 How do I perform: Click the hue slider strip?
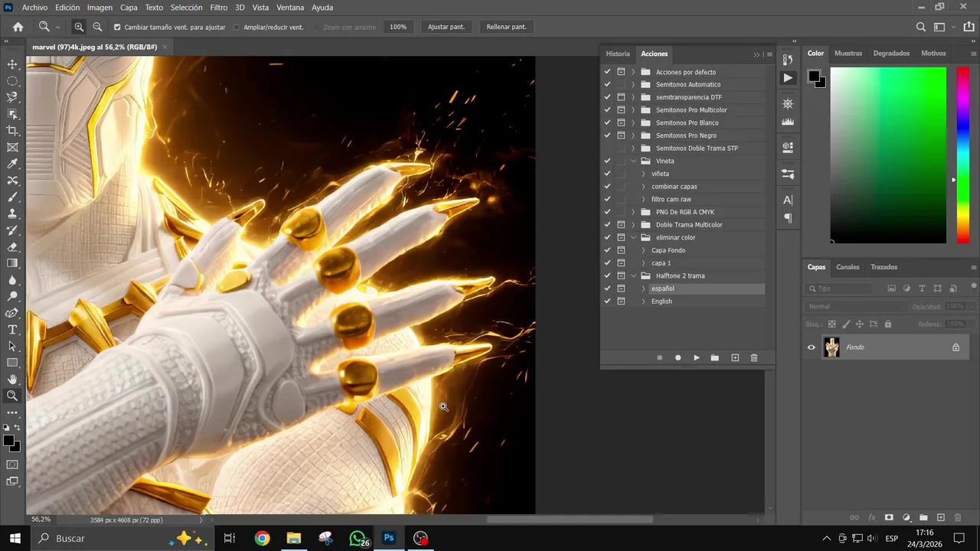tap(963, 155)
